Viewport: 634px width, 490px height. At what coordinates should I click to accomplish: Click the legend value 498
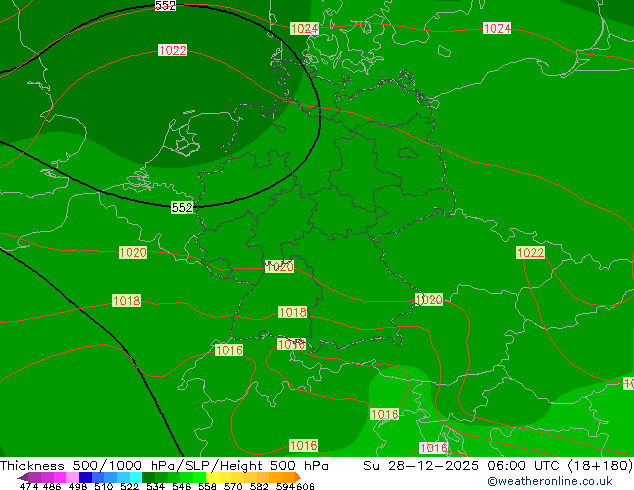pos(78,486)
